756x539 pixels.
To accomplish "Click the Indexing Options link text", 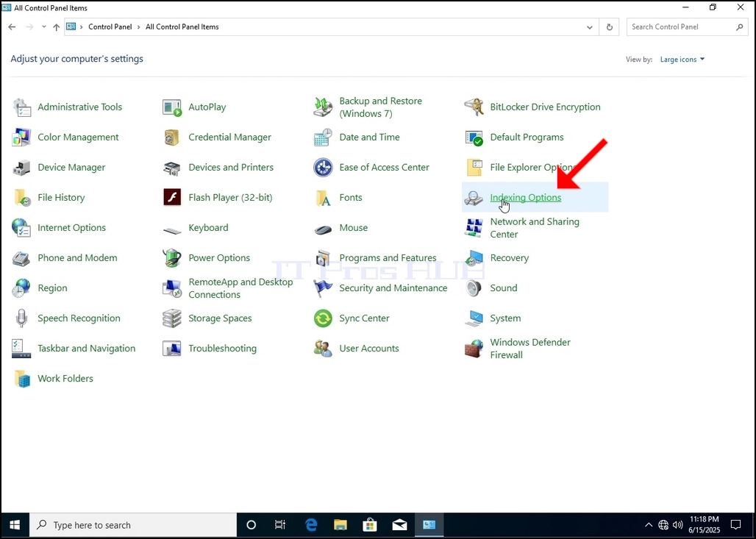I will 526,198.
